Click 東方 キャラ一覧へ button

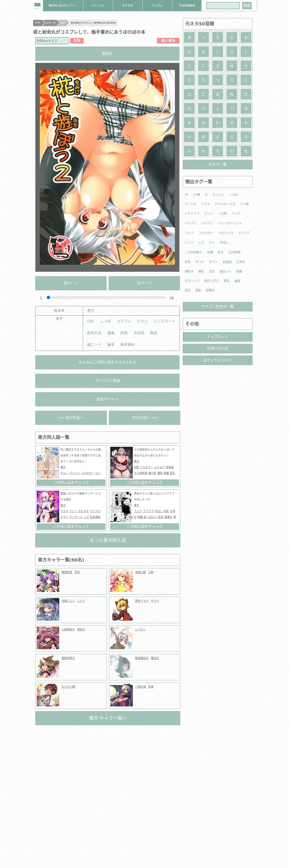pos(108,718)
